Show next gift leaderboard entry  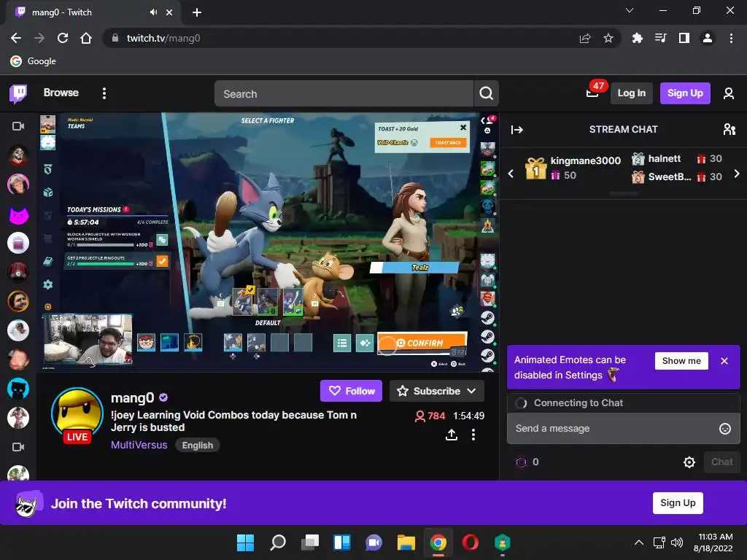pos(737,174)
